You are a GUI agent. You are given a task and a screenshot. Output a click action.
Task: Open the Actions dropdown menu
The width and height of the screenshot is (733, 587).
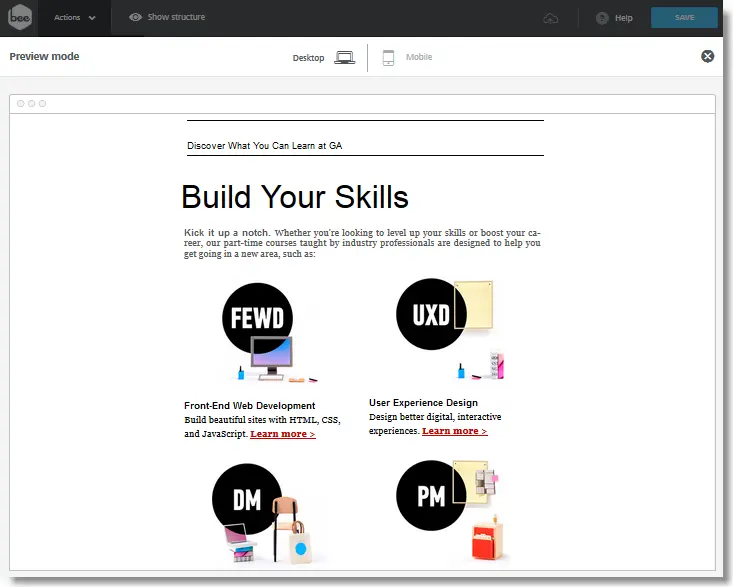pyautogui.click(x=75, y=18)
